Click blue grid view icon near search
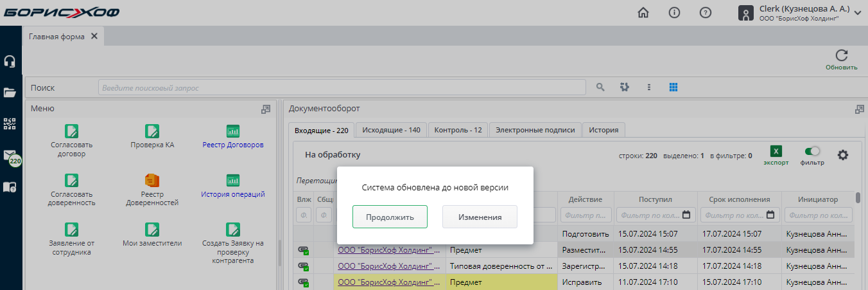The width and height of the screenshot is (868, 290). click(673, 87)
